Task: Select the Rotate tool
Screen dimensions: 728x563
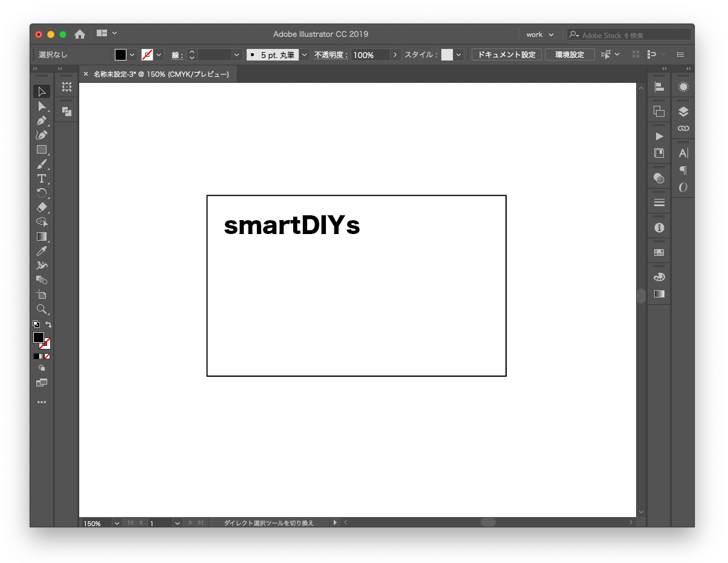Action: [x=42, y=193]
